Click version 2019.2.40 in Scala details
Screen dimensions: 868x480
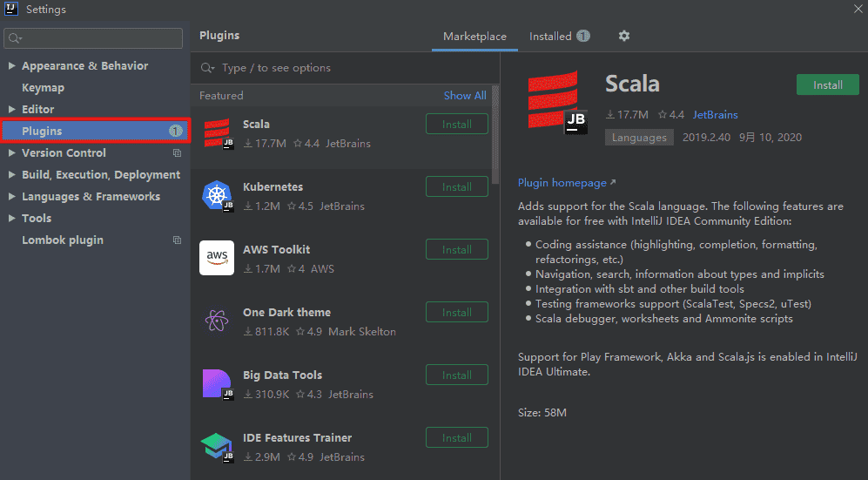tap(706, 138)
